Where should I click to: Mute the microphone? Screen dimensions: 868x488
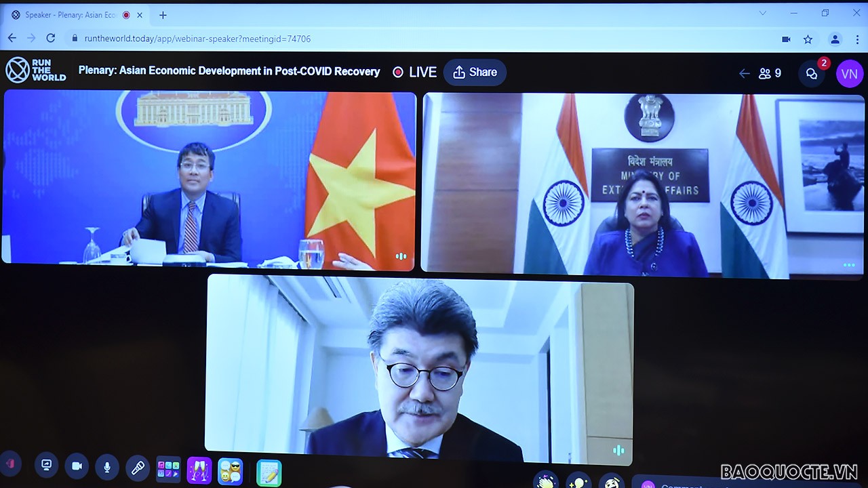(x=106, y=466)
